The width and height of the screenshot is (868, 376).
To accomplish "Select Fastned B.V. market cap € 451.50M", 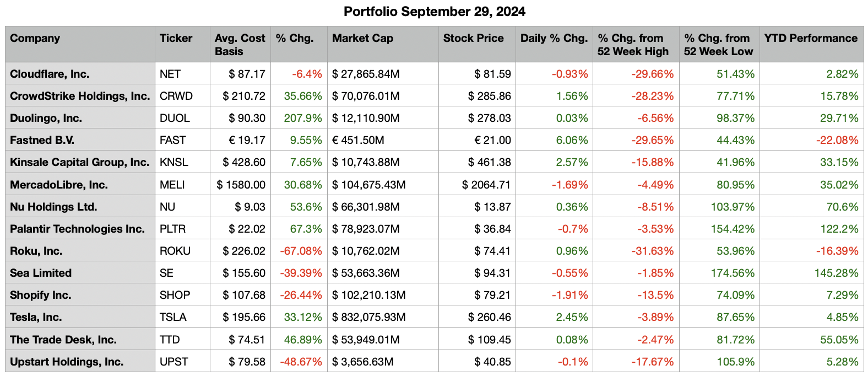I will coord(358,140).
